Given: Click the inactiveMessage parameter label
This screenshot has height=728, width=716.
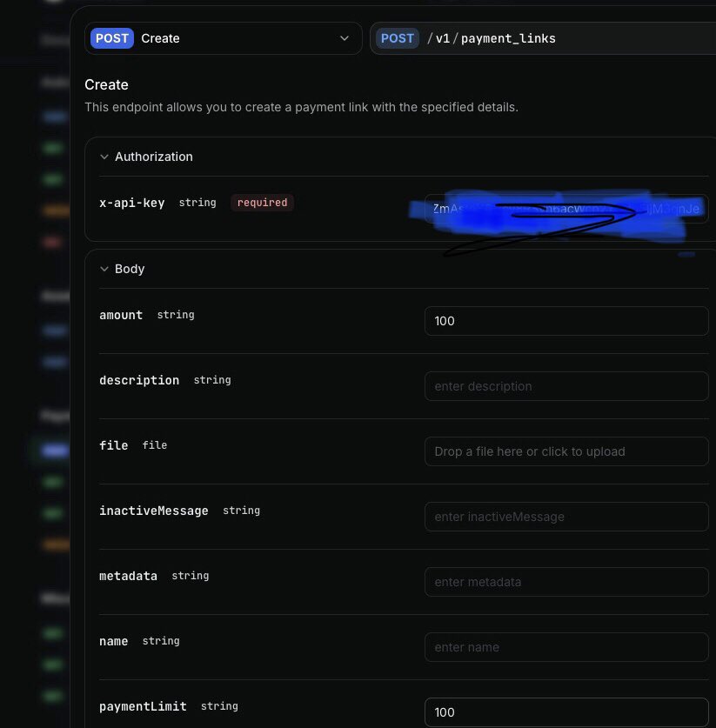Looking at the screenshot, I should [154, 511].
